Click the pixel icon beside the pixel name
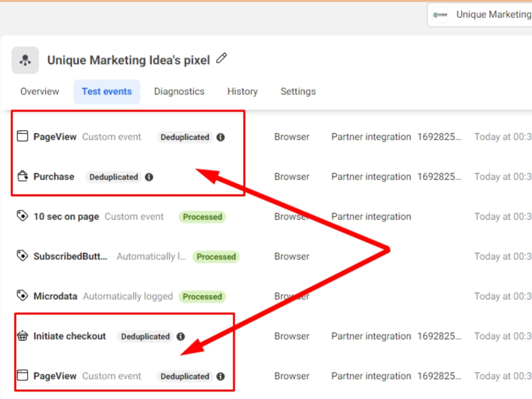Viewport: 532px width, 399px height. coord(24,60)
